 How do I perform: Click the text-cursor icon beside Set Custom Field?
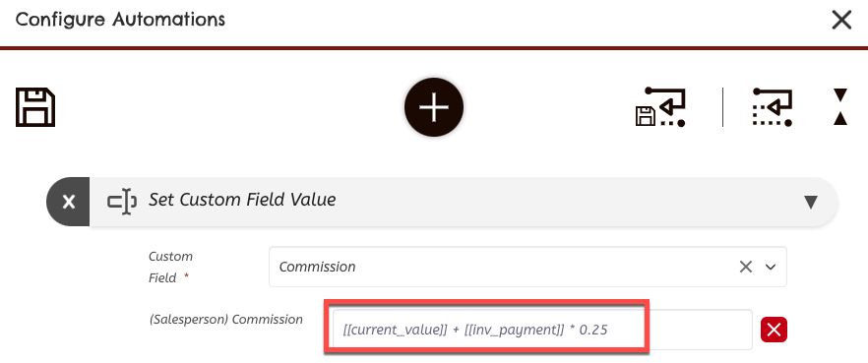[122, 201]
